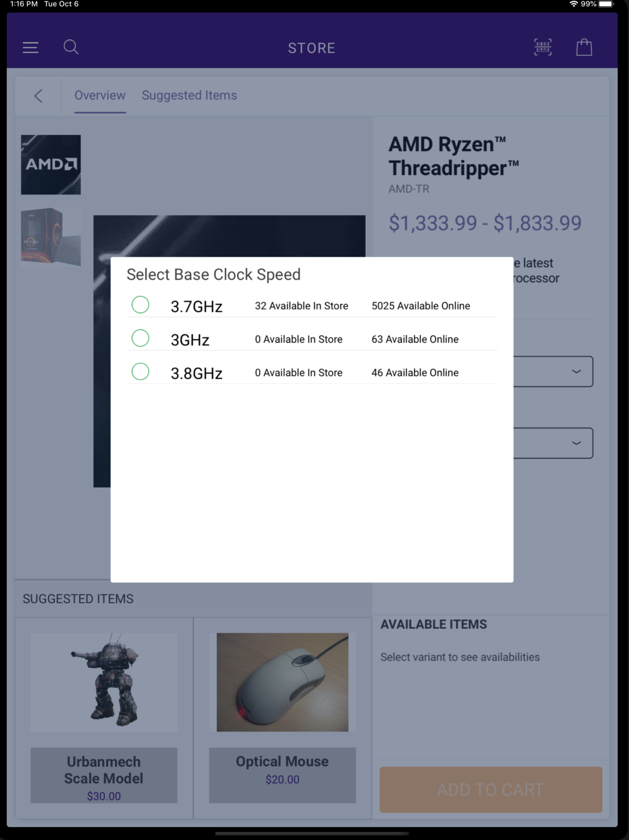Expand the first variant dropdown chevron
The image size is (629, 840).
(576, 372)
